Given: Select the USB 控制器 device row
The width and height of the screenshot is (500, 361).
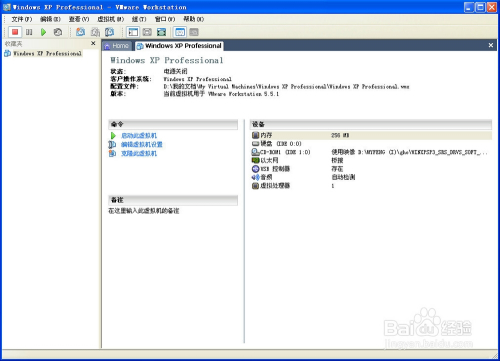Looking at the screenshot, I should [371, 169].
